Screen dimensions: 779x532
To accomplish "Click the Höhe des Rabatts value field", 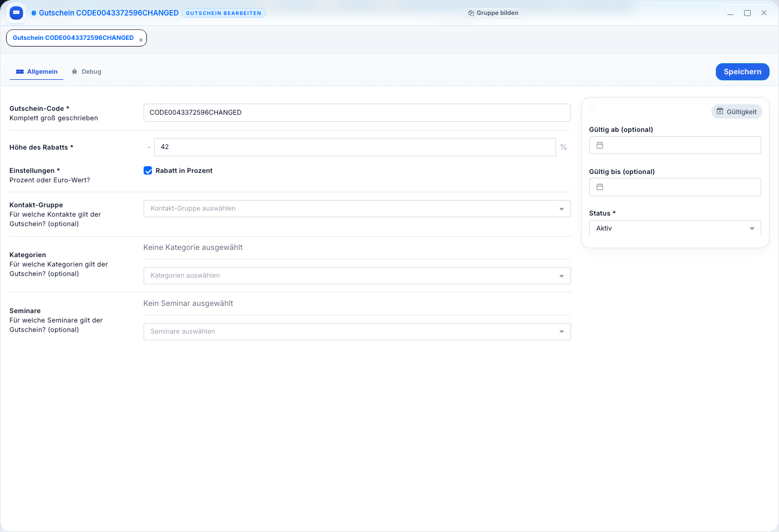I will 355,147.
